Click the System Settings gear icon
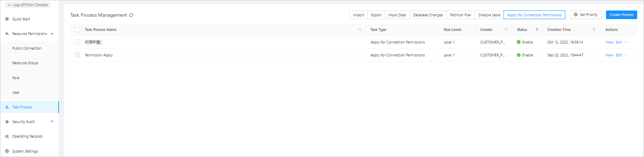The width and height of the screenshot is (644, 157). point(7,151)
